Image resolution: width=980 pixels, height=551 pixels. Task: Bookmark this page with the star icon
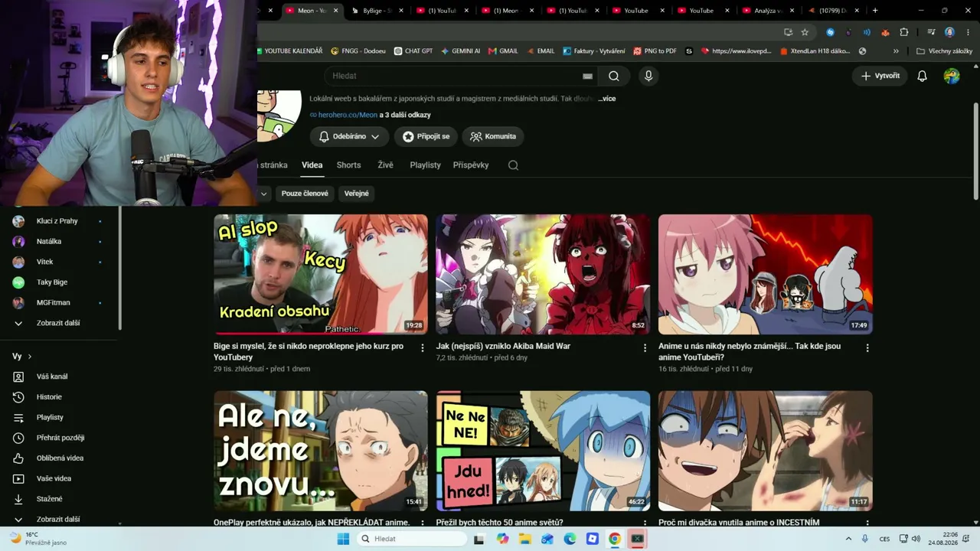click(x=805, y=32)
